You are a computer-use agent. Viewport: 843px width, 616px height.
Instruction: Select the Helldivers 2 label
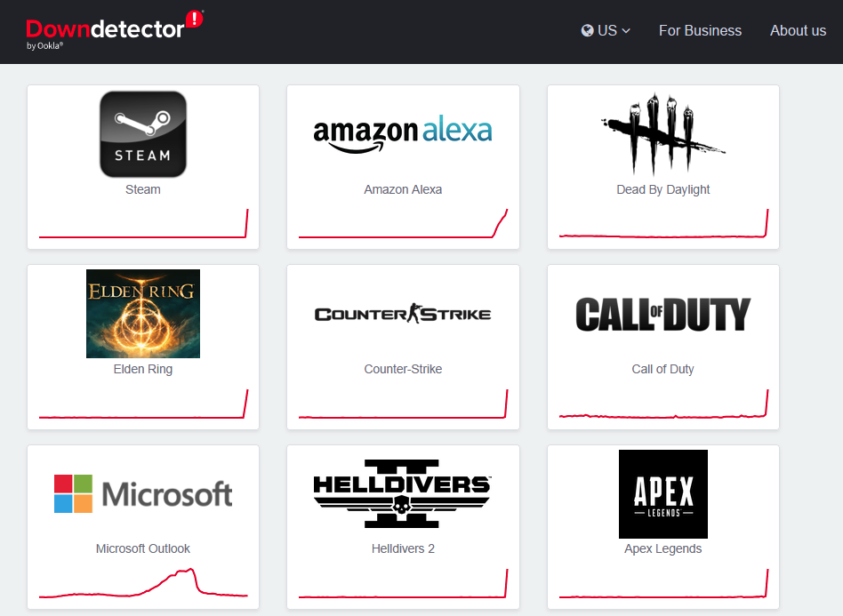coord(403,548)
